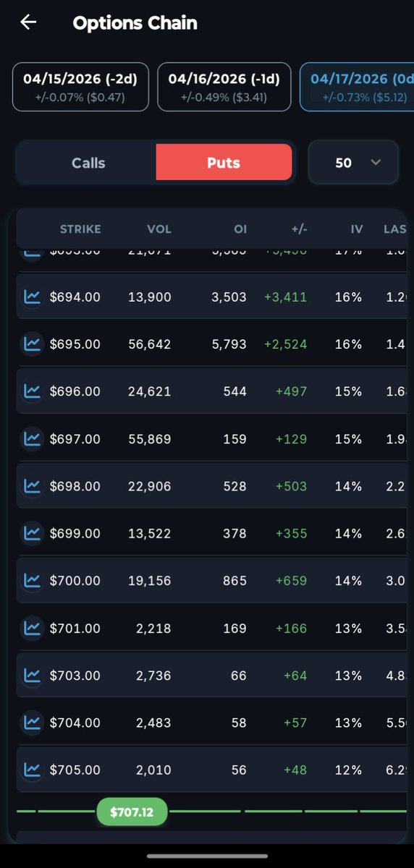Sort by VOL column header
Screen dimensions: 414x868
pyautogui.click(x=159, y=229)
